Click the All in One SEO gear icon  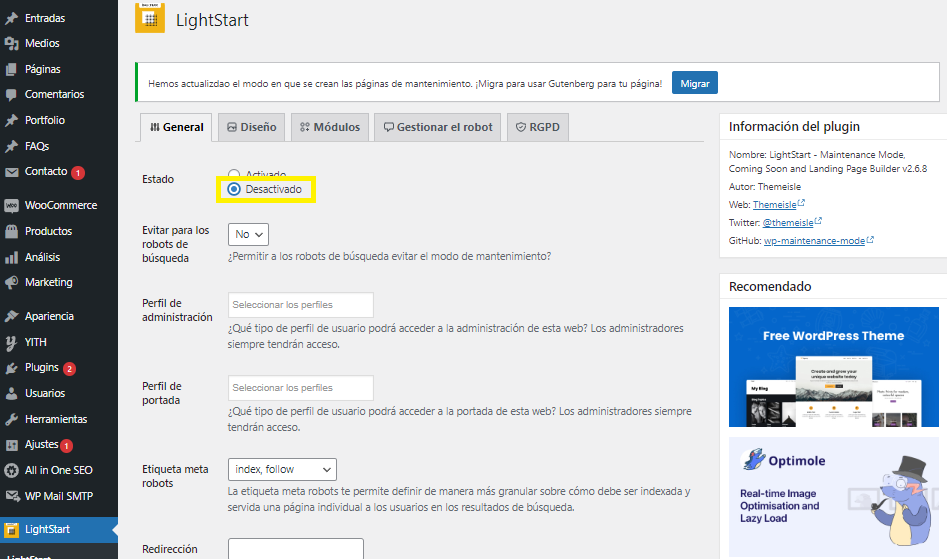click(12, 470)
